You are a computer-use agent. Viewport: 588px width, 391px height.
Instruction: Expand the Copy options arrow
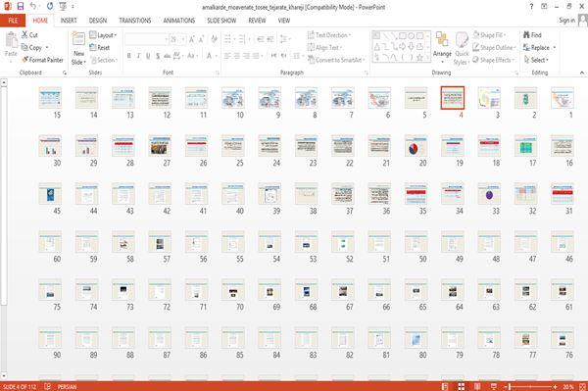[x=47, y=48]
